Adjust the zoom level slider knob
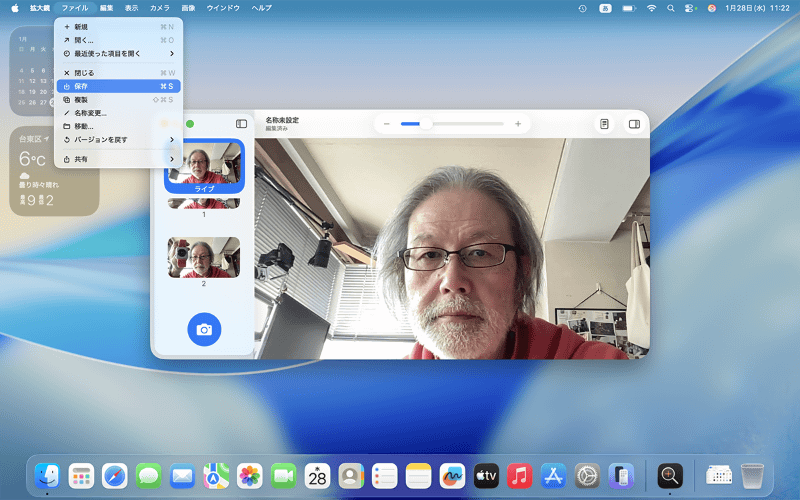Screen dimensions: 800x500 pos(426,124)
